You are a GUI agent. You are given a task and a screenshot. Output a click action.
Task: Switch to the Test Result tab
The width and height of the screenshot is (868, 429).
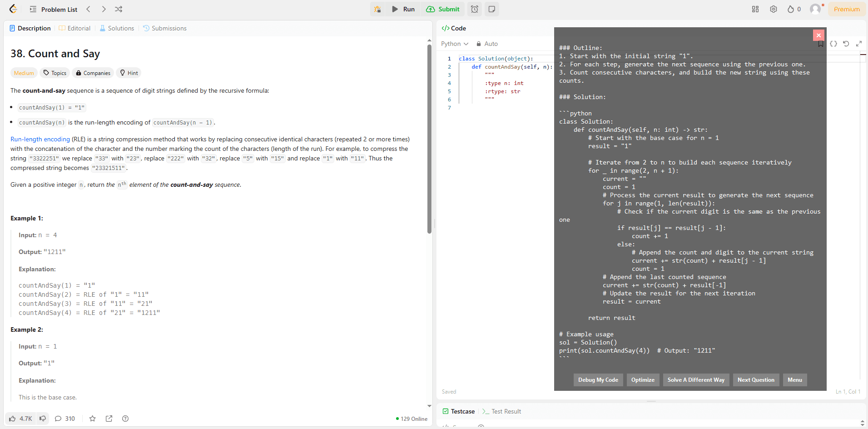pos(501,411)
